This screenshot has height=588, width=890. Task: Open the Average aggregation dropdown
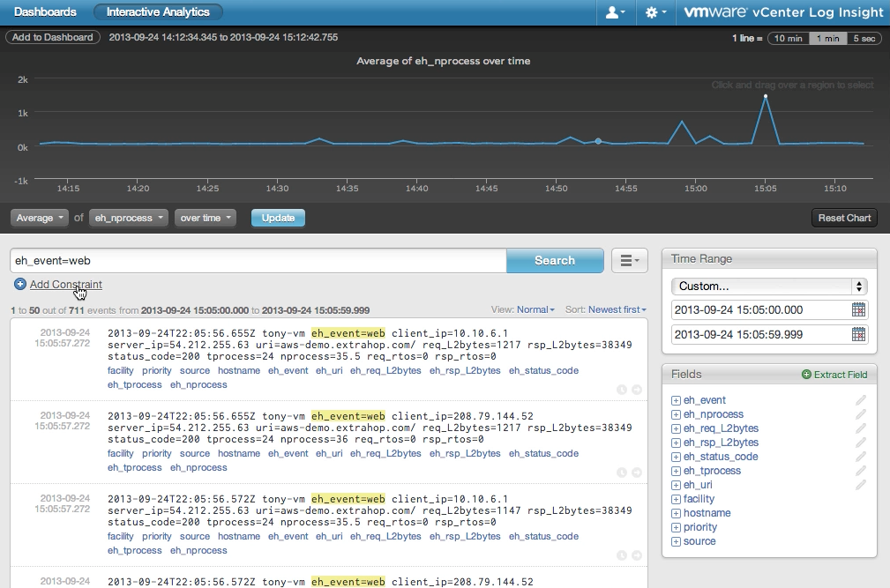[x=39, y=218]
